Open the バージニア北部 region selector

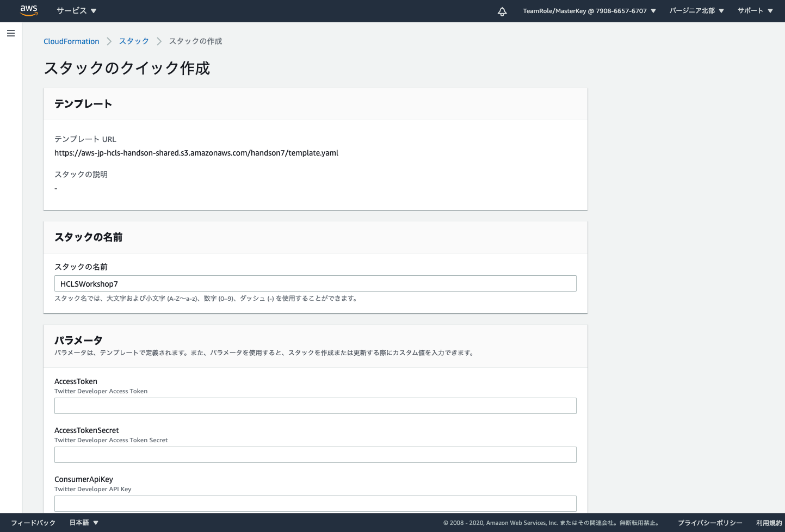pos(697,11)
